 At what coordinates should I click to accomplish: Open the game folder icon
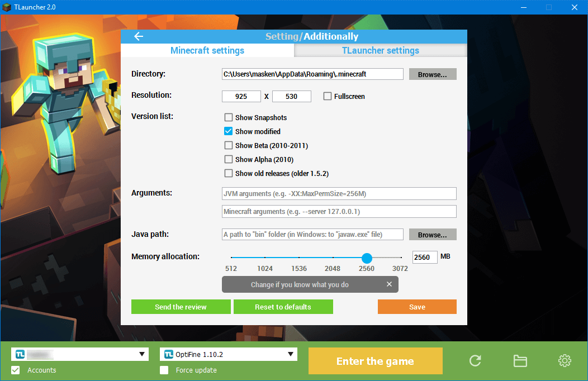click(x=520, y=361)
